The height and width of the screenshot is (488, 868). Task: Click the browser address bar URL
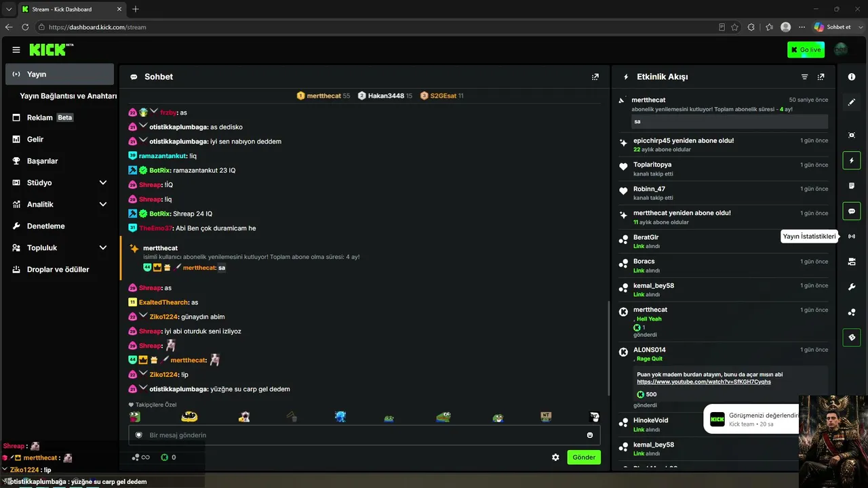[x=98, y=27]
